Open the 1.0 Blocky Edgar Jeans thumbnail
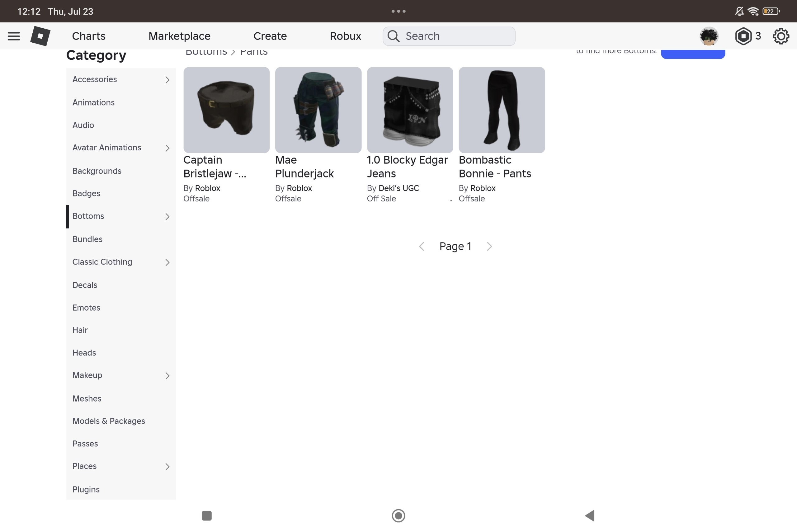 pyautogui.click(x=410, y=110)
